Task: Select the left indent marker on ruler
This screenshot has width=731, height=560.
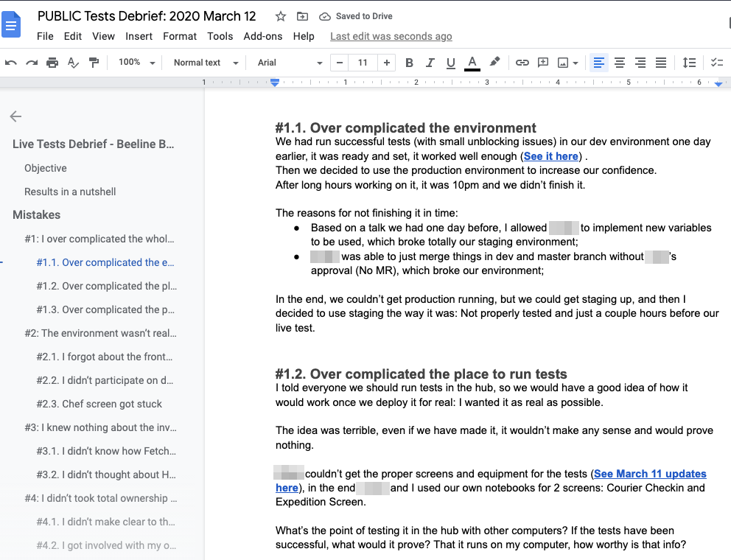Action: [275, 83]
